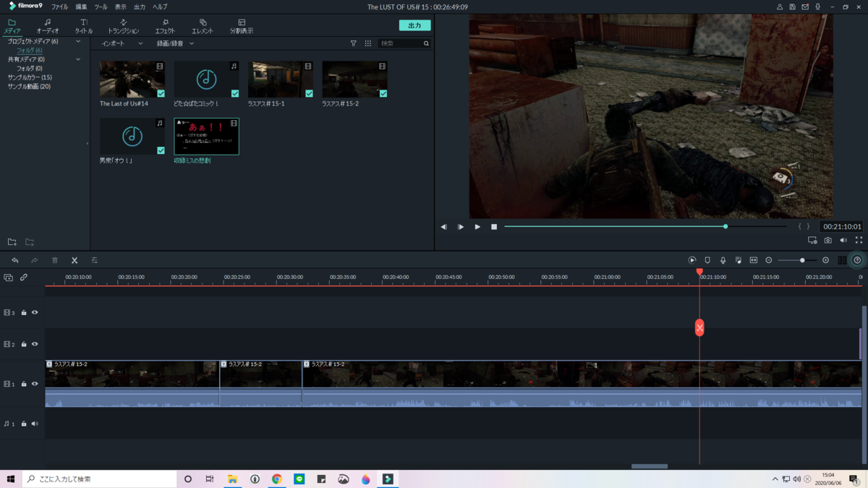868x488 pixels.
Task: Hide video track 1 with the eye icon
Action: tap(35, 384)
